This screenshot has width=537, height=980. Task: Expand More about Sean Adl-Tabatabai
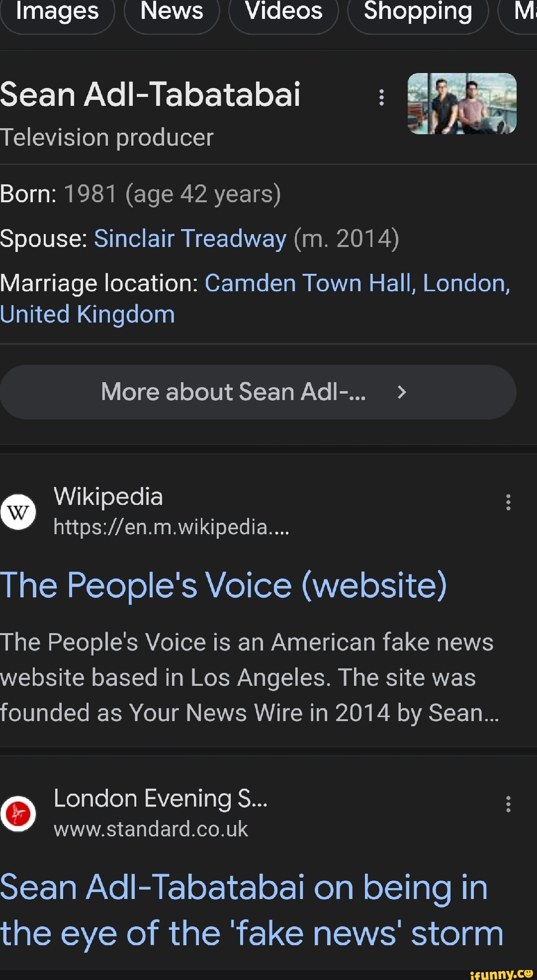point(233,392)
